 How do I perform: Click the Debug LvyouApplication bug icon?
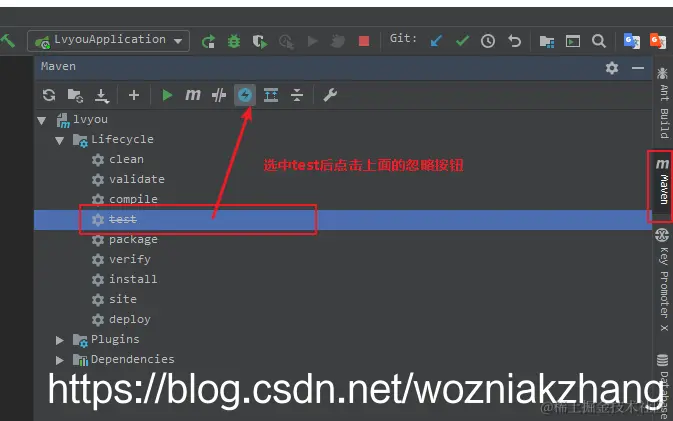coord(234,41)
